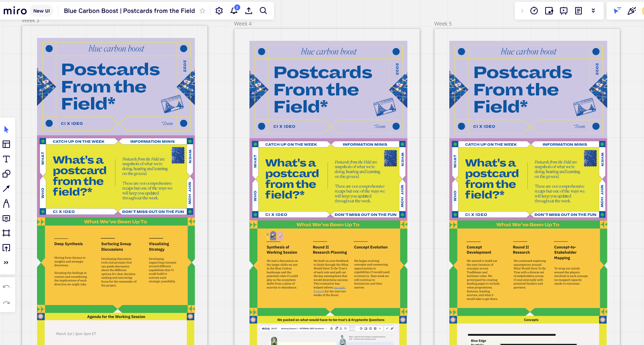644x345 pixels.
Task: Select the 'Concept Evolution' heading
Action: coord(371,247)
